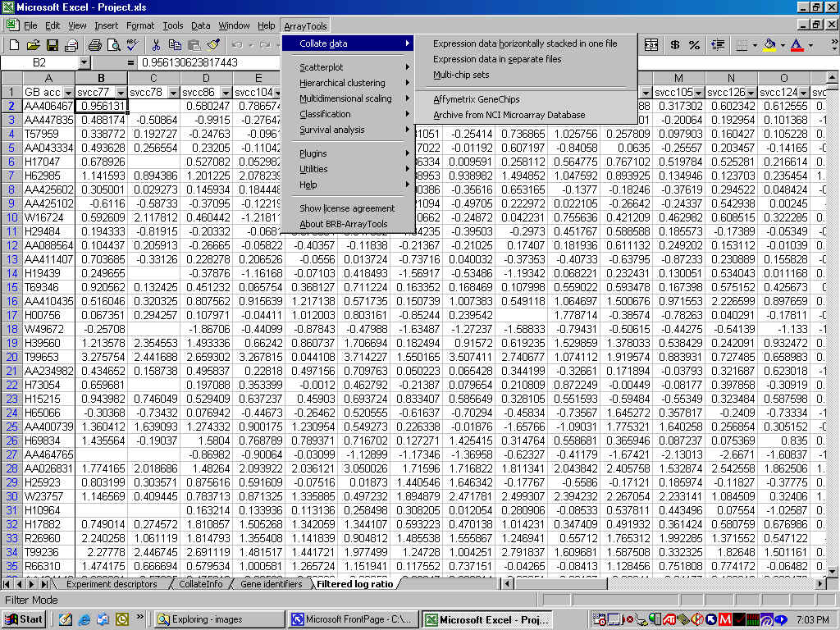Click cell containing H17047

tap(48, 162)
